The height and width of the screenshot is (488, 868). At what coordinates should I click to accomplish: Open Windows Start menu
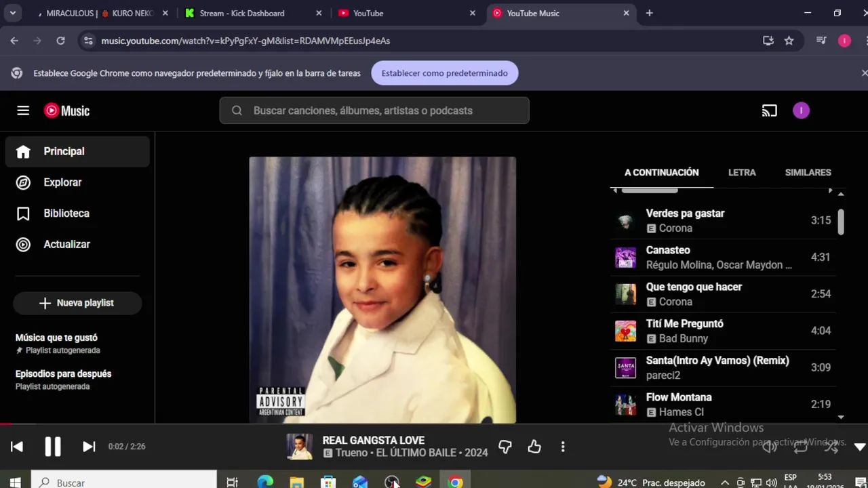click(15, 482)
